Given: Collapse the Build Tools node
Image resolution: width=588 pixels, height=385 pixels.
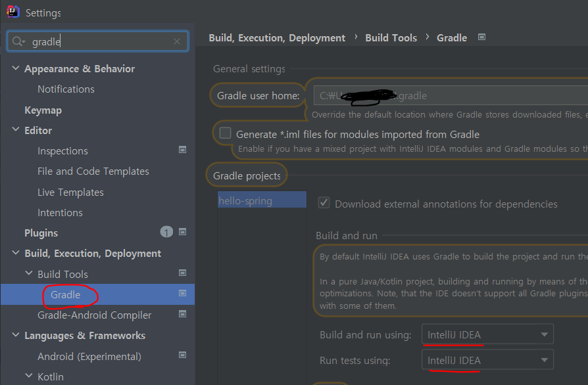Looking at the screenshot, I should tap(29, 273).
